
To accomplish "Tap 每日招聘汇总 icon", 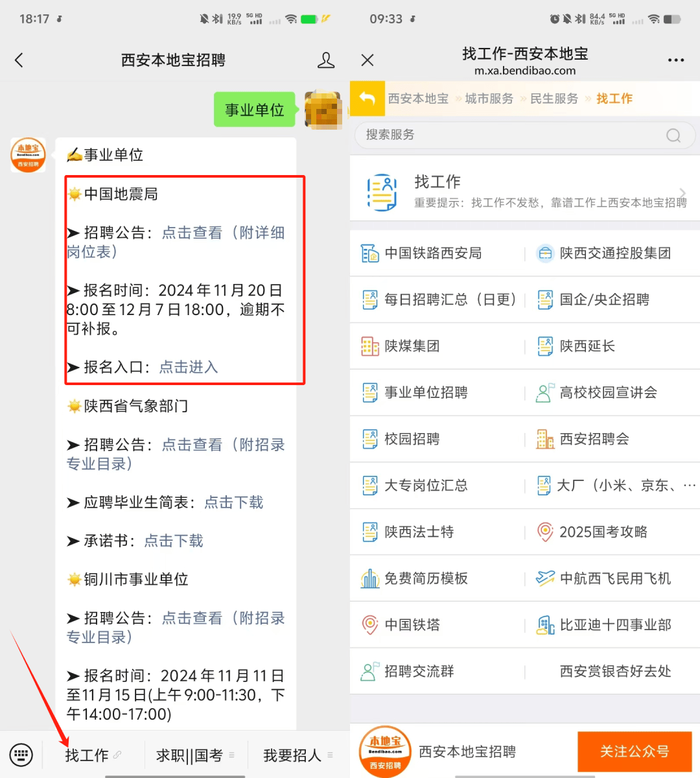I will point(369,300).
